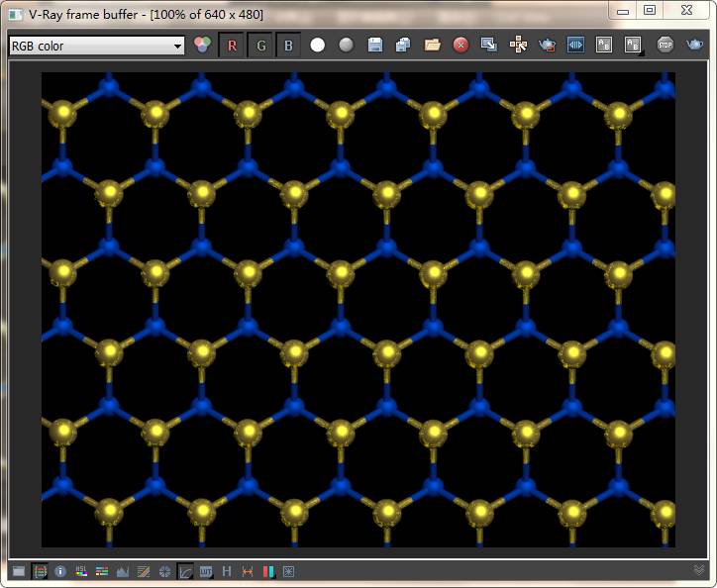Switch to alpha channel white circle
This screenshot has width=717, height=588.
(x=318, y=46)
